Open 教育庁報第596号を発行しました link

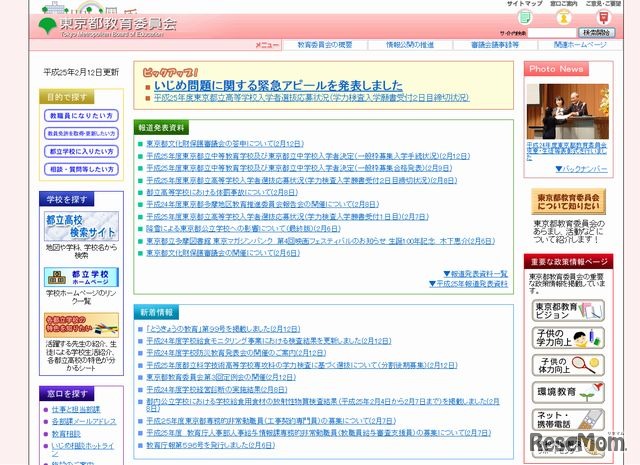pyautogui.click(x=211, y=445)
